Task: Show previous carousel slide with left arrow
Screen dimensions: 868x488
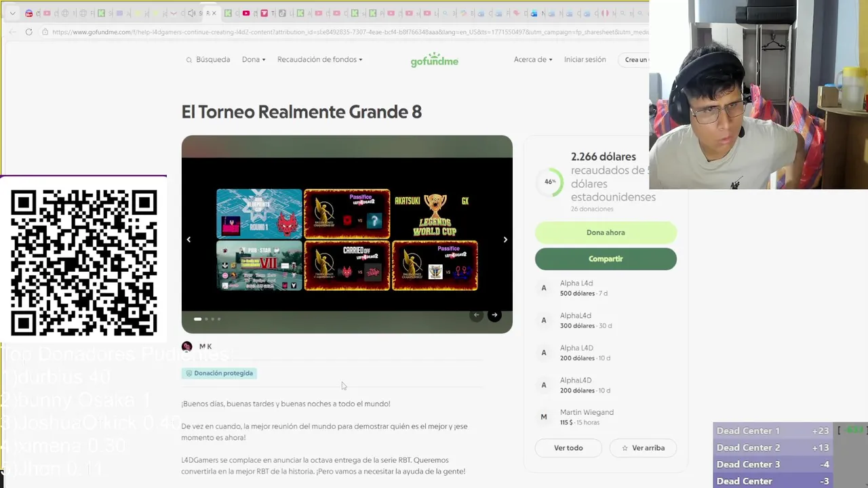Action: 189,239
